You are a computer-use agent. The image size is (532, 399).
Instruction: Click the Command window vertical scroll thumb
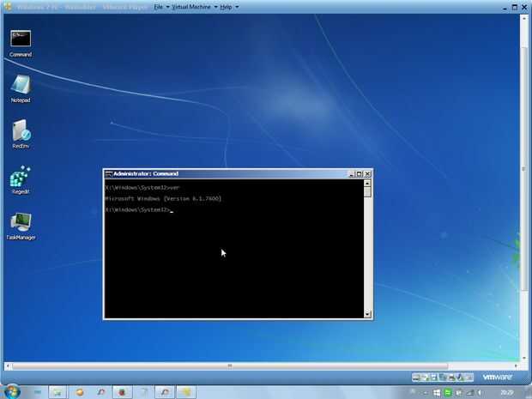[367, 192]
